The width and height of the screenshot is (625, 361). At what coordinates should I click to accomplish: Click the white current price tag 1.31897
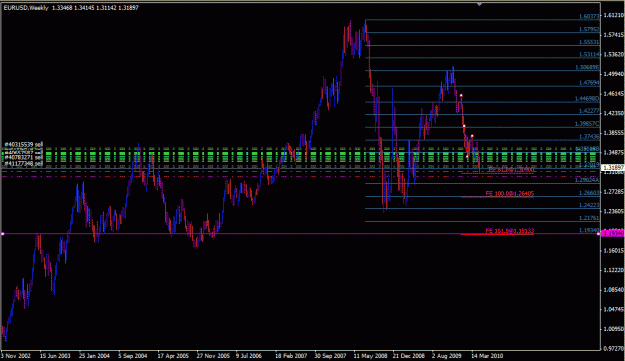(x=614, y=168)
